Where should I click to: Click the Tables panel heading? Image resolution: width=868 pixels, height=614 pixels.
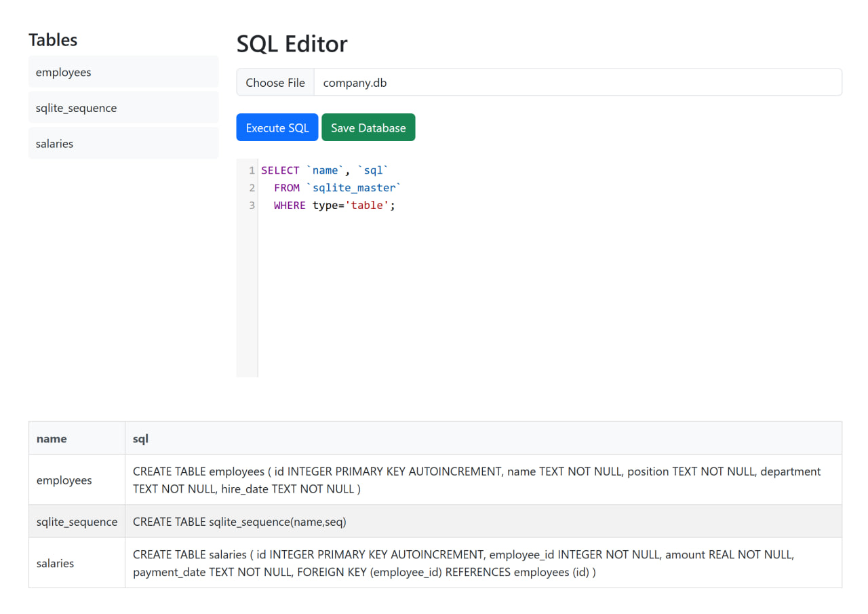pyautogui.click(x=53, y=40)
